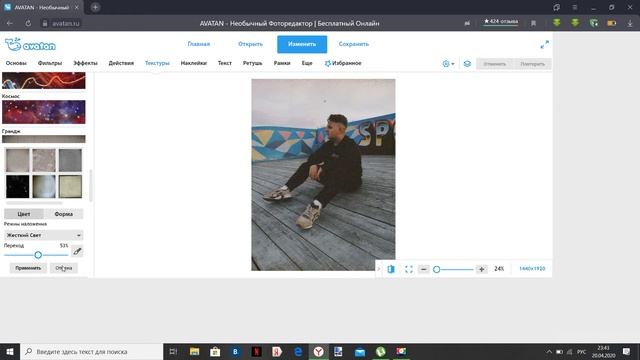Select the vignette grunge texture
Image resolution: width=640 pixels, height=360 pixels.
[44, 187]
